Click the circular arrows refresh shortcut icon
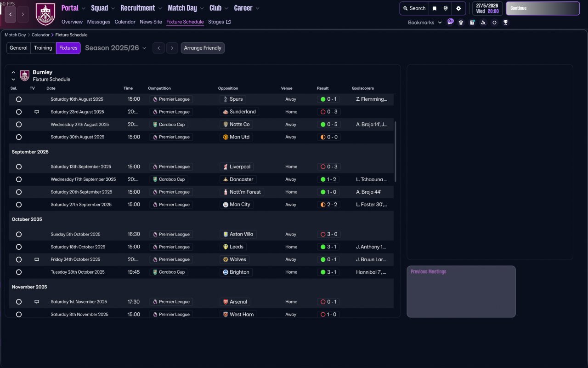The width and height of the screenshot is (588, 368). click(494, 23)
